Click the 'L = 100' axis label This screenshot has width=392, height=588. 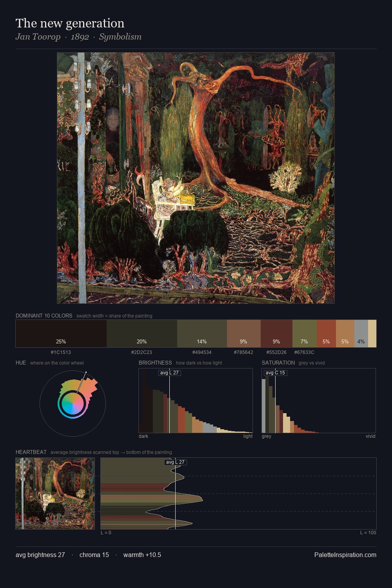pos(368,533)
